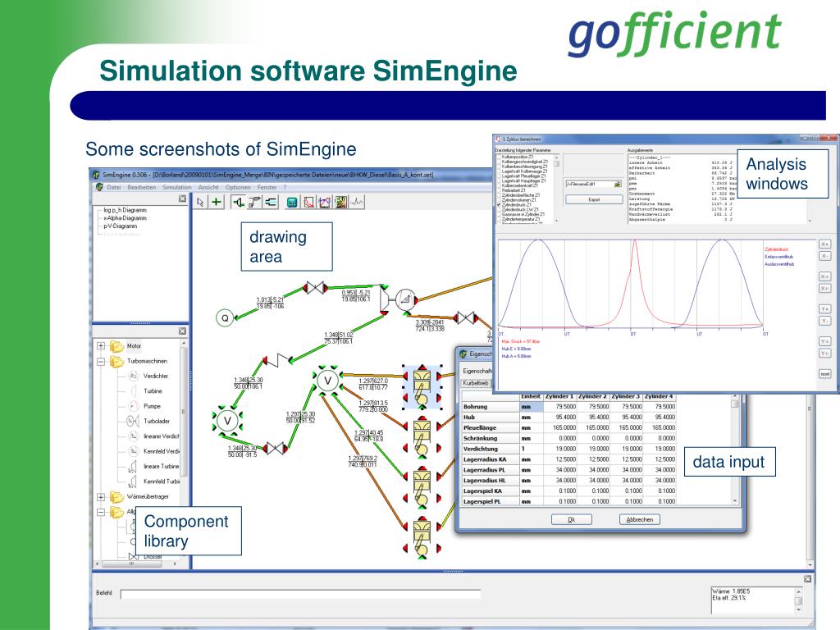Activate the green connector port tool
This screenshot has height=630, width=840.
[x=238, y=202]
